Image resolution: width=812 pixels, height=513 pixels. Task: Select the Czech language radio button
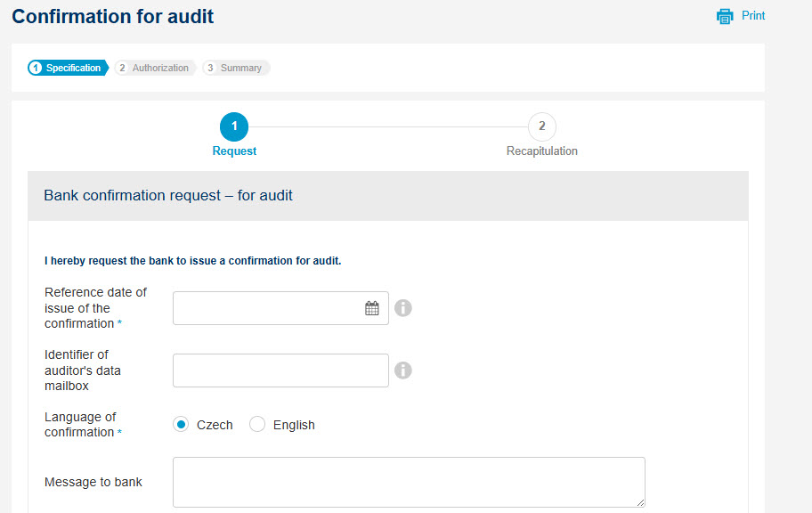180,425
